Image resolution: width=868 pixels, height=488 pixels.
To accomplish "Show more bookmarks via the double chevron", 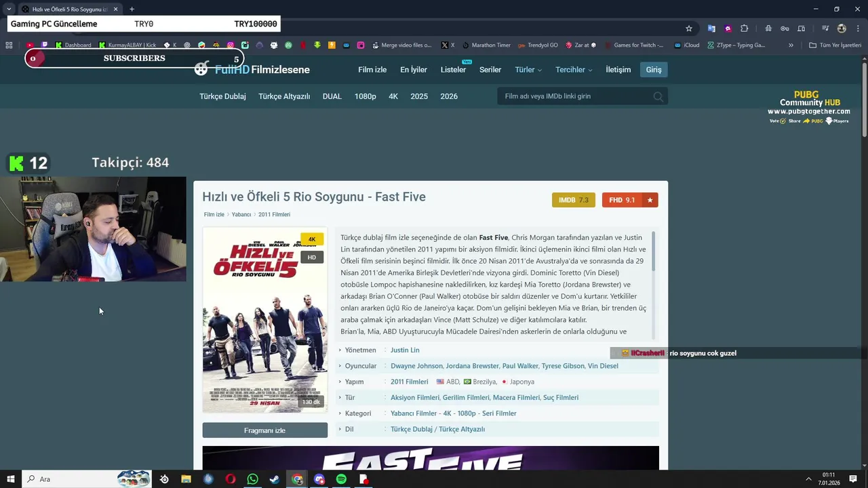I will 791,45.
